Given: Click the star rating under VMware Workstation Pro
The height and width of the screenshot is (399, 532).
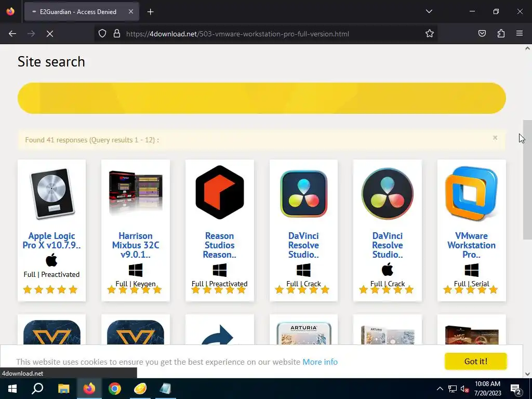Looking at the screenshot, I should coord(470,289).
